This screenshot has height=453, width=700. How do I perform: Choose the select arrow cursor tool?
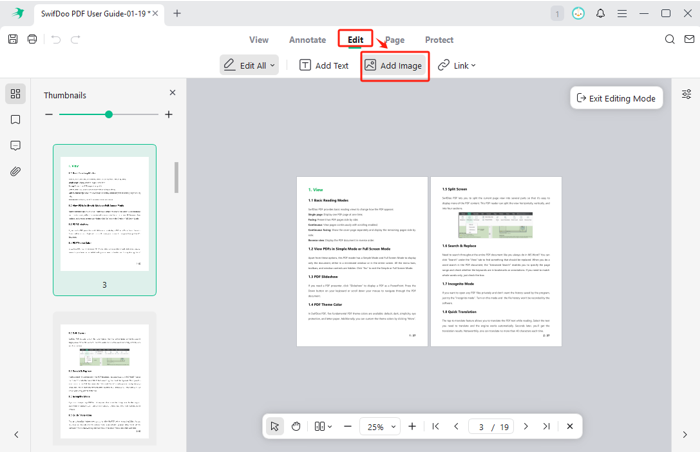(275, 426)
